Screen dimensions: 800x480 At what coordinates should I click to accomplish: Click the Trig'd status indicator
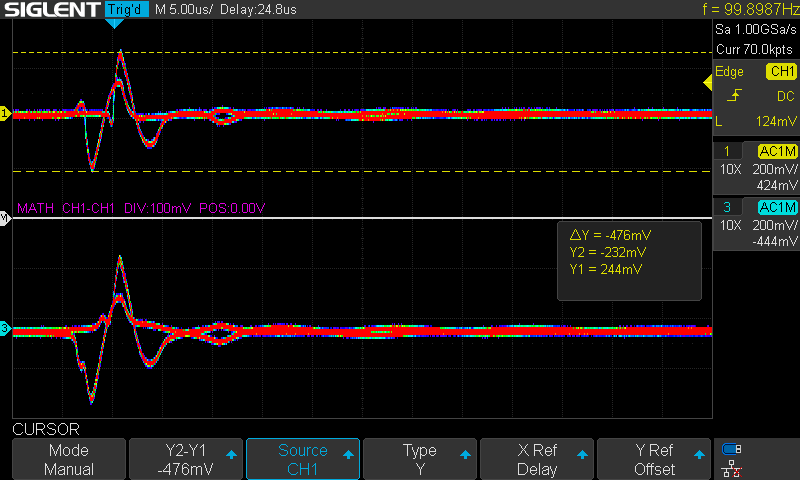(127, 9)
